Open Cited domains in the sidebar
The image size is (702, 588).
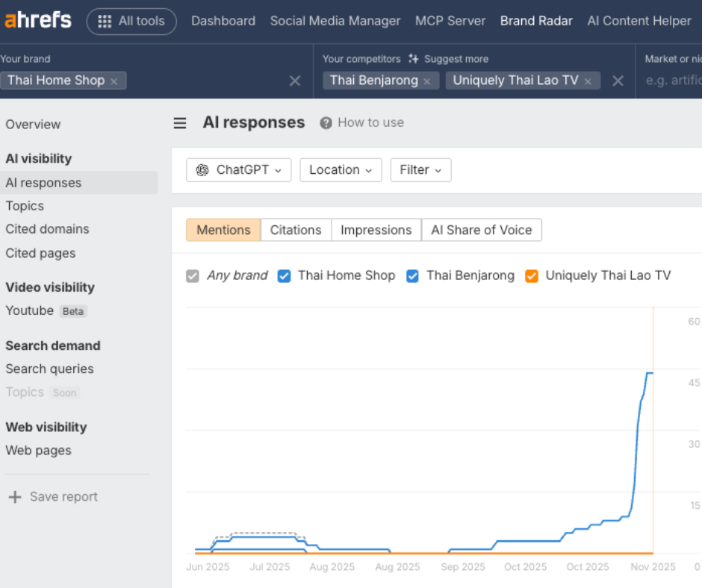click(47, 229)
